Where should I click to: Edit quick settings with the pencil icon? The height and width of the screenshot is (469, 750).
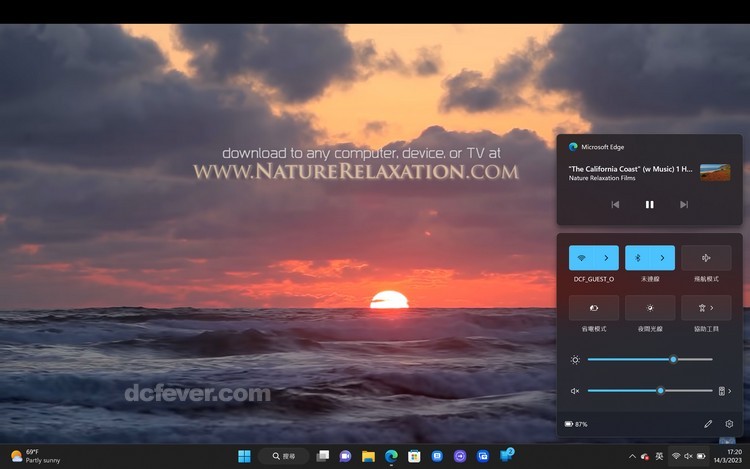(708, 424)
